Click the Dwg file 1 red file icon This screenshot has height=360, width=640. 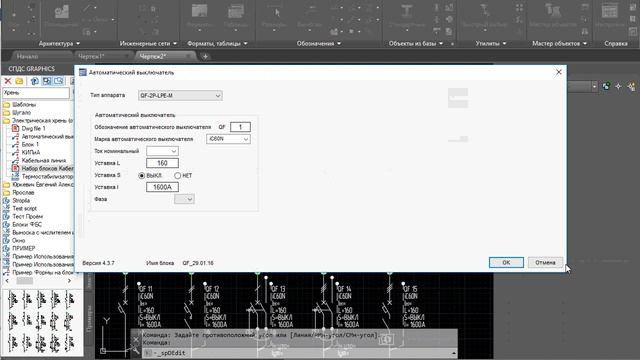(16, 128)
